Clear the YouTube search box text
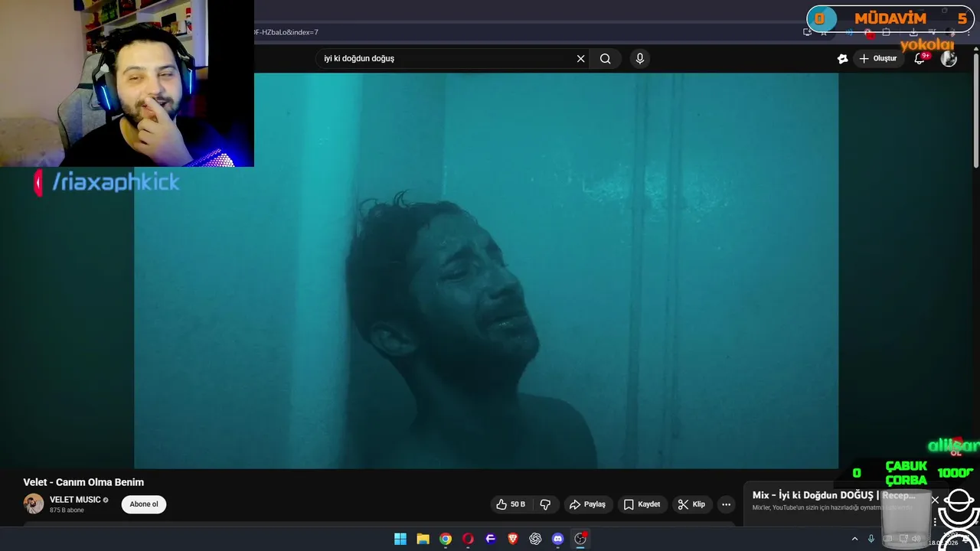Viewport: 980px width, 551px height. click(x=580, y=59)
